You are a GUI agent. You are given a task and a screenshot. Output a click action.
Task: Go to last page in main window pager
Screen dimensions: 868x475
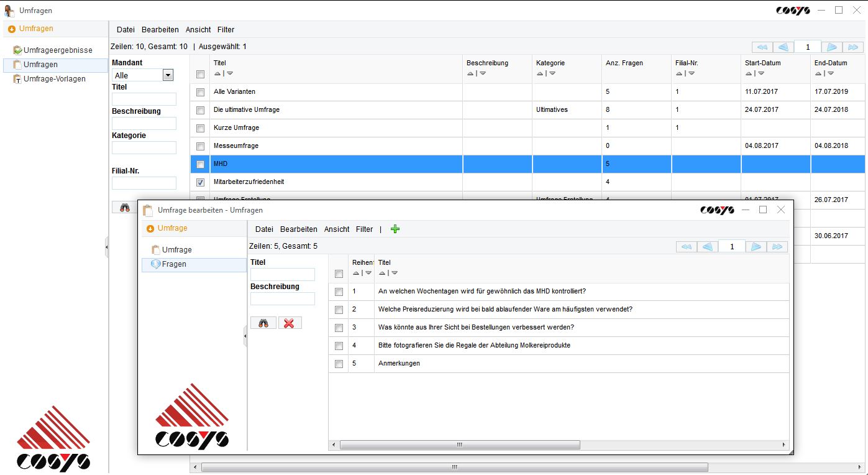click(854, 47)
